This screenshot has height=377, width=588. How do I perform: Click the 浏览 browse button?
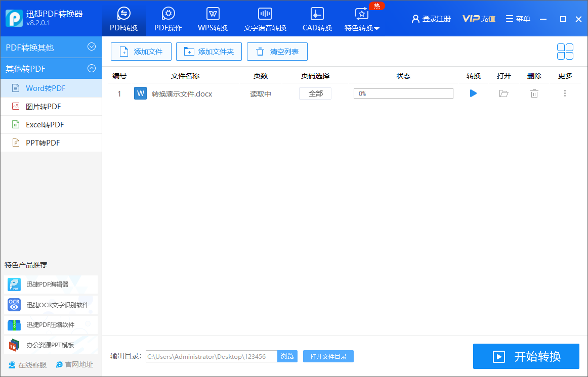(x=287, y=356)
